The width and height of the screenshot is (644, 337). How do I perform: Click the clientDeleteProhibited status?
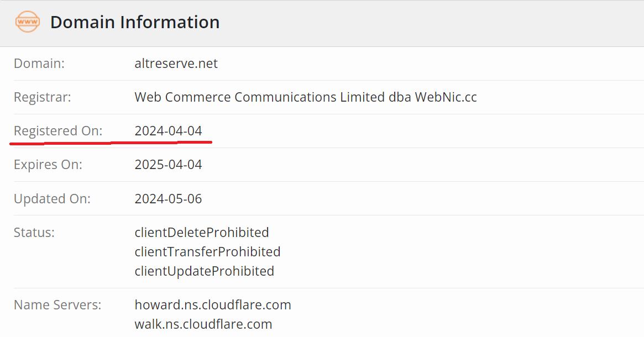click(202, 232)
